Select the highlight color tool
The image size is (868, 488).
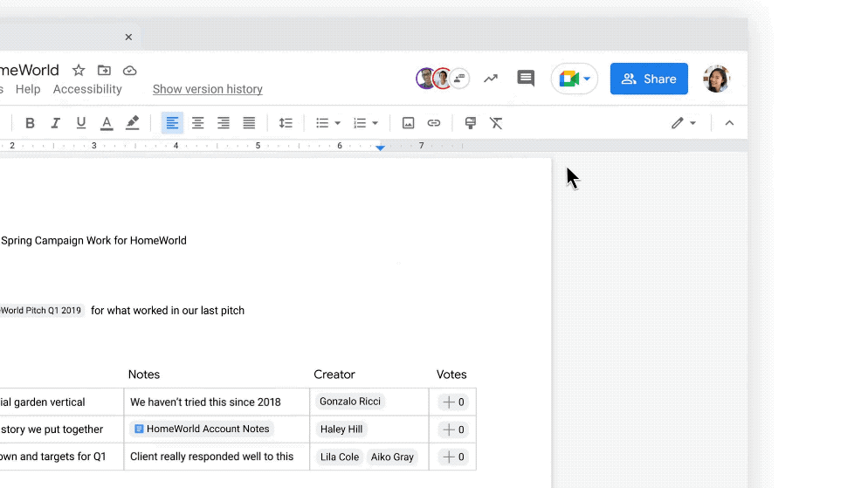point(133,123)
